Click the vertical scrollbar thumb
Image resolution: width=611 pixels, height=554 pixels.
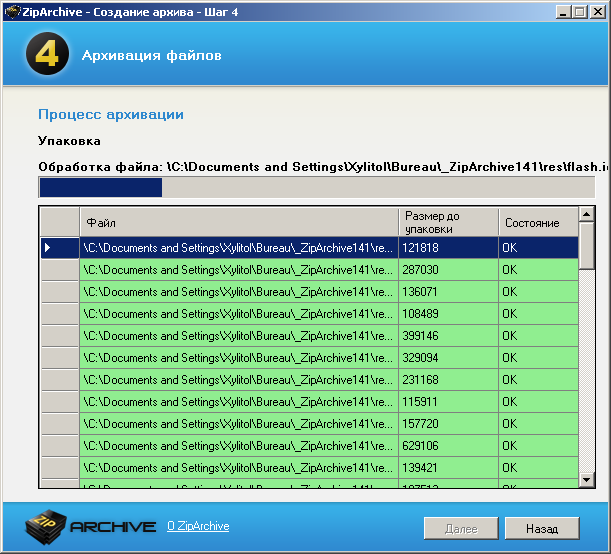click(x=586, y=245)
